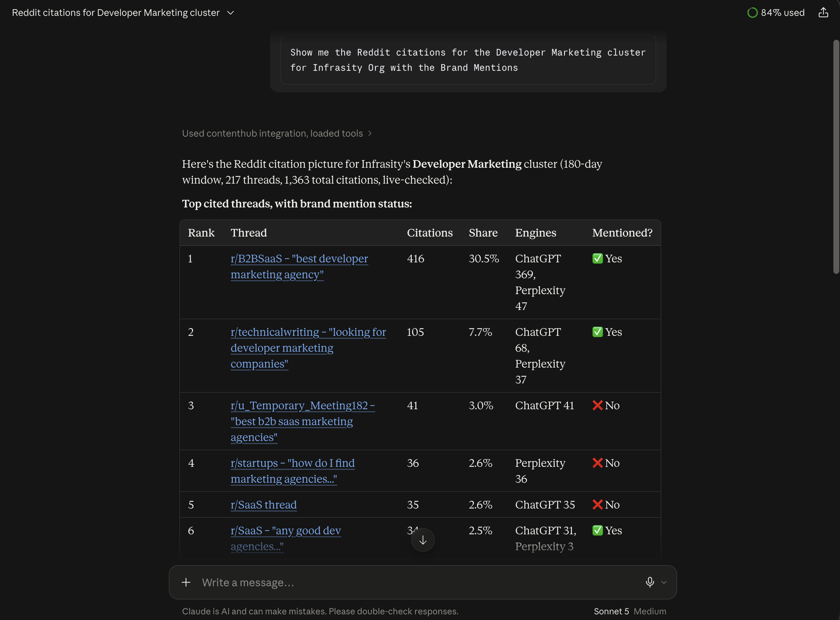Click the conversation title text
The image size is (840, 620).
click(x=116, y=13)
